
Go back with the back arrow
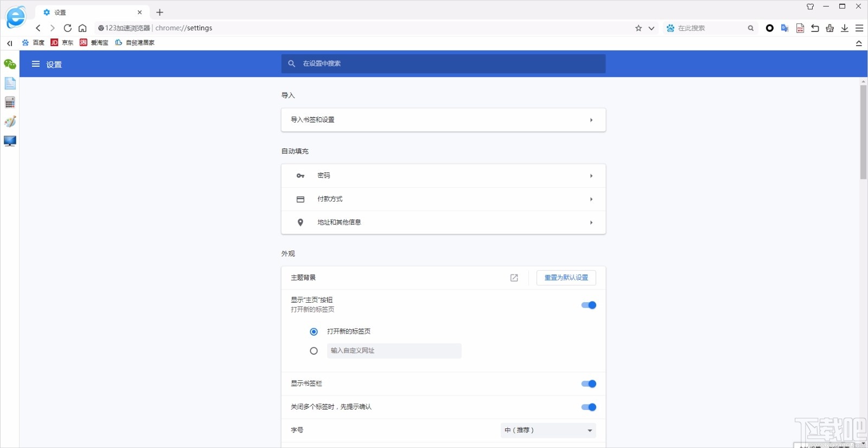tap(38, 28)
